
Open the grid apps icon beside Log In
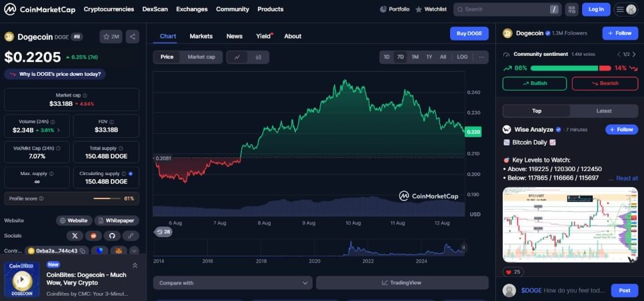pos(572,9)
